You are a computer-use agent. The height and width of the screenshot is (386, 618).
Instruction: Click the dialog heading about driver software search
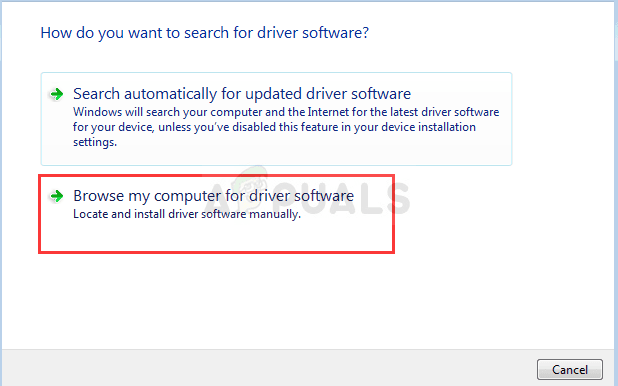[205, 33]
